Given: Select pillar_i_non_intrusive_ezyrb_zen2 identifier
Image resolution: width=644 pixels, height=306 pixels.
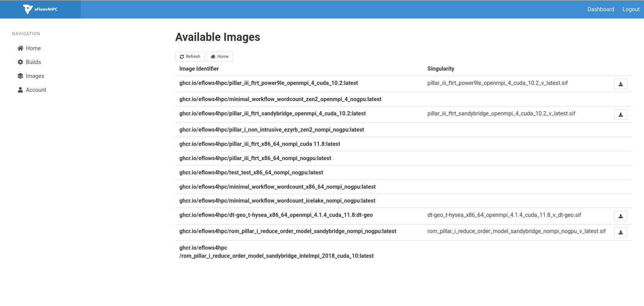Looking at the screenshot, I should coord(272,130).
